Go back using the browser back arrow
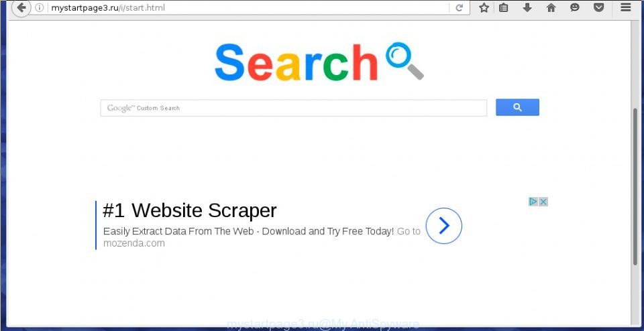The image size is (644, 331). 21,7
